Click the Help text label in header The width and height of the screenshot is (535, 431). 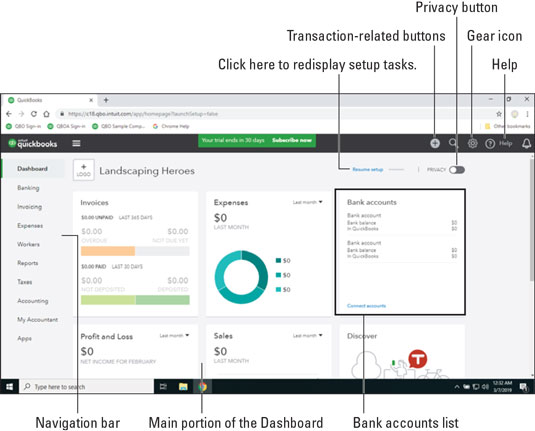(x=506, y=143)
